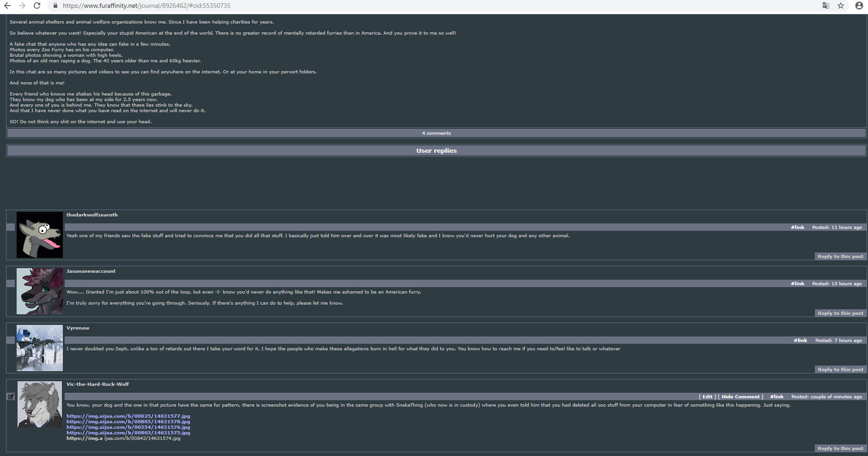Click #link on thedarkwolfzearoth's comment
Image resolution: width=868 pixels, height=456 pixels.
(797, 227)
